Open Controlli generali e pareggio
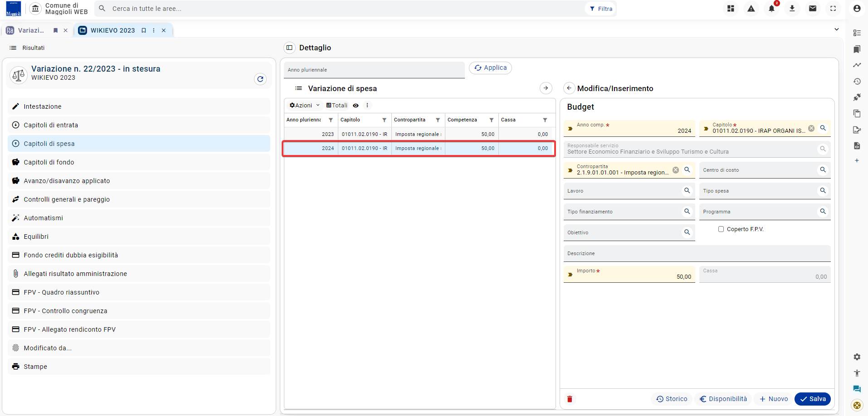868x416 pixels. [139, 199]
